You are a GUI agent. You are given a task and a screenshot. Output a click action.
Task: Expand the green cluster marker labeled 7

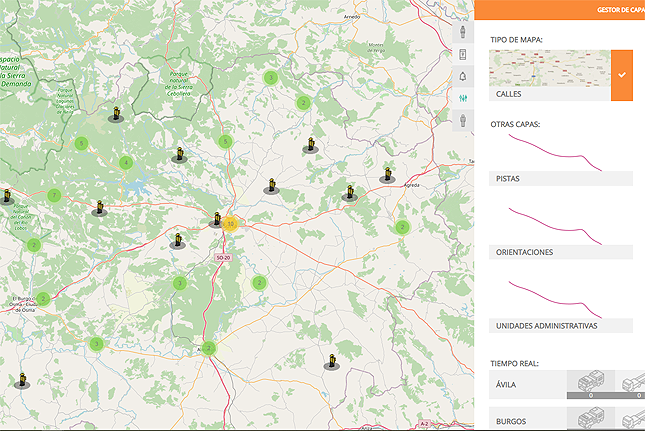(x=54, y=195)
